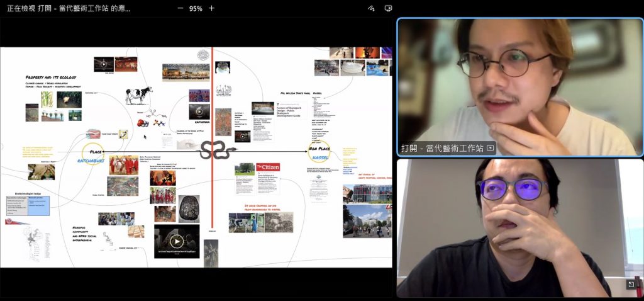Click the shared-screen options icon at top right
644x301 pixels.
pyautogui.click(x=389, y=8)
